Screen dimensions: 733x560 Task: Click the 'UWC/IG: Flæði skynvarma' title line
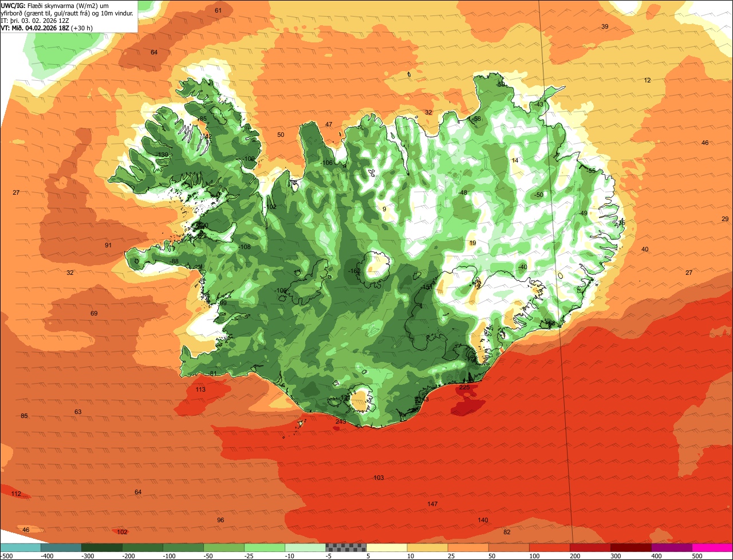tap(54, 5)
